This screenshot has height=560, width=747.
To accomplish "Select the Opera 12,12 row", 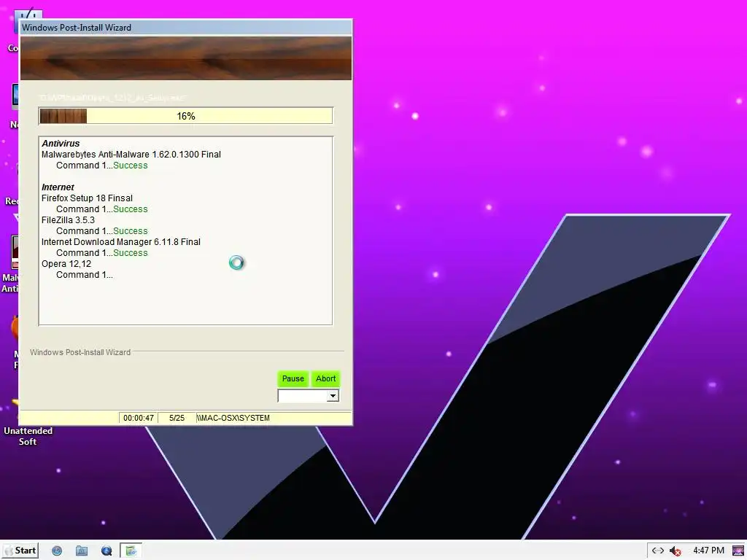I will 66,264.
